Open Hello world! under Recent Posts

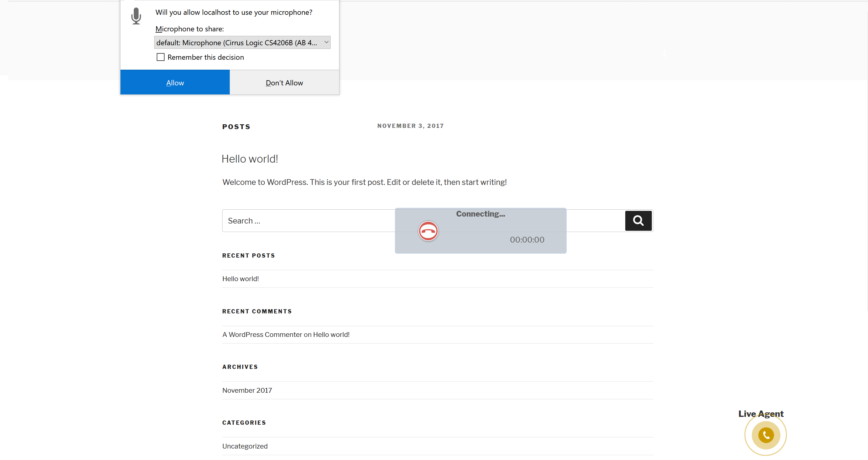pos(240,279)
